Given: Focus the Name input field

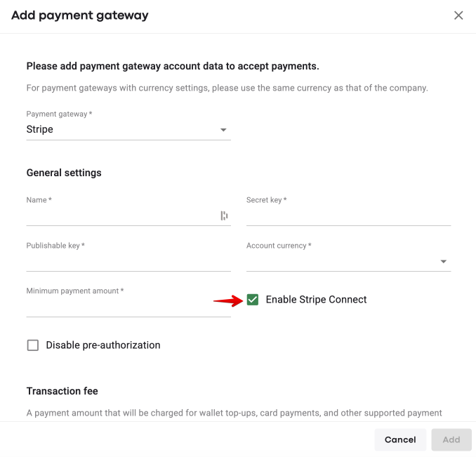Looking at the screenshot, I should click(119, 216).
